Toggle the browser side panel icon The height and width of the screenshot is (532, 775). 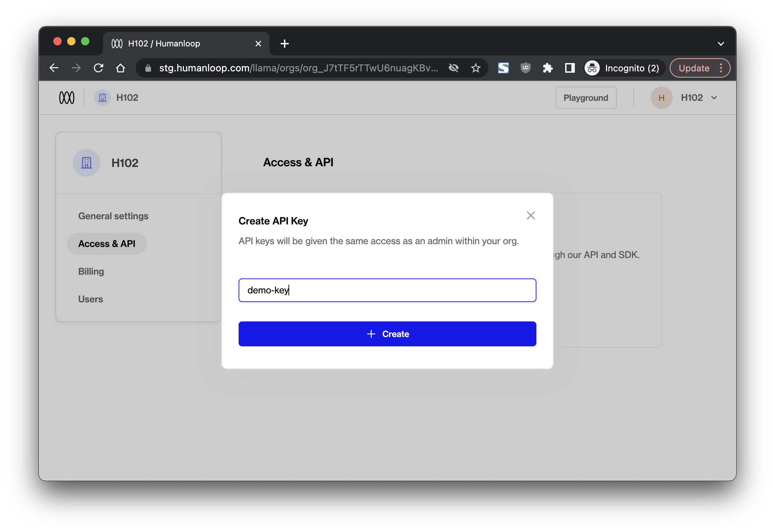click(570, 68)
